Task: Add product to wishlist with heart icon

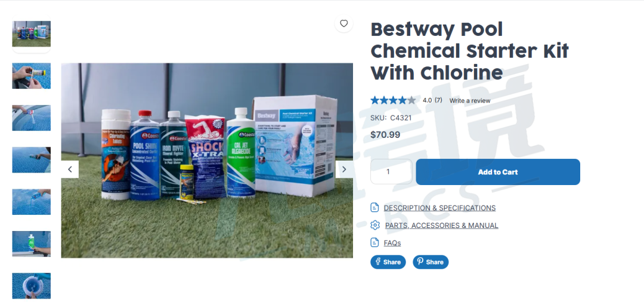Action: point(344,23)
